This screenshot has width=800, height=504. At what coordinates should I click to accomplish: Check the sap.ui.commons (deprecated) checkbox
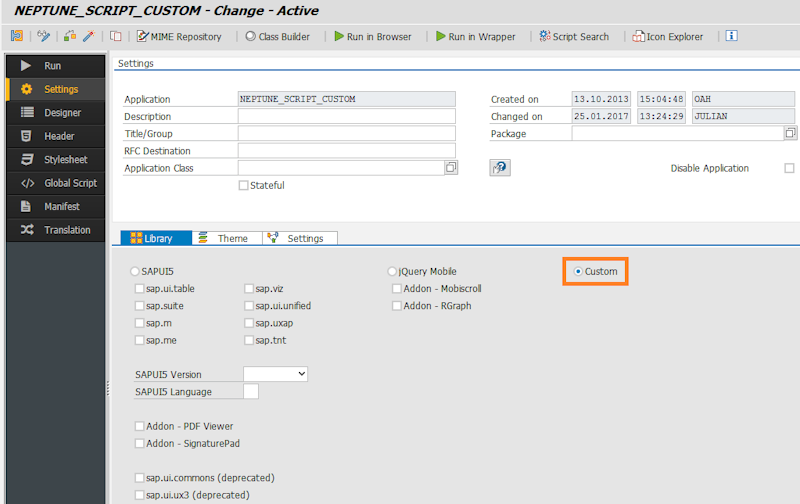click(x=139, y=478)
